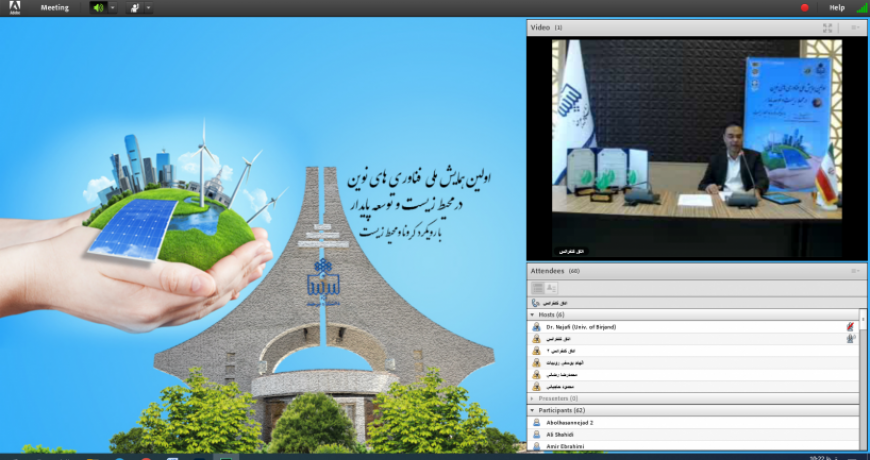Screen dimensions: 870x460
Task: Select participant Ali Shahidi
Action: pyautogui.click(x=694, y=434)
